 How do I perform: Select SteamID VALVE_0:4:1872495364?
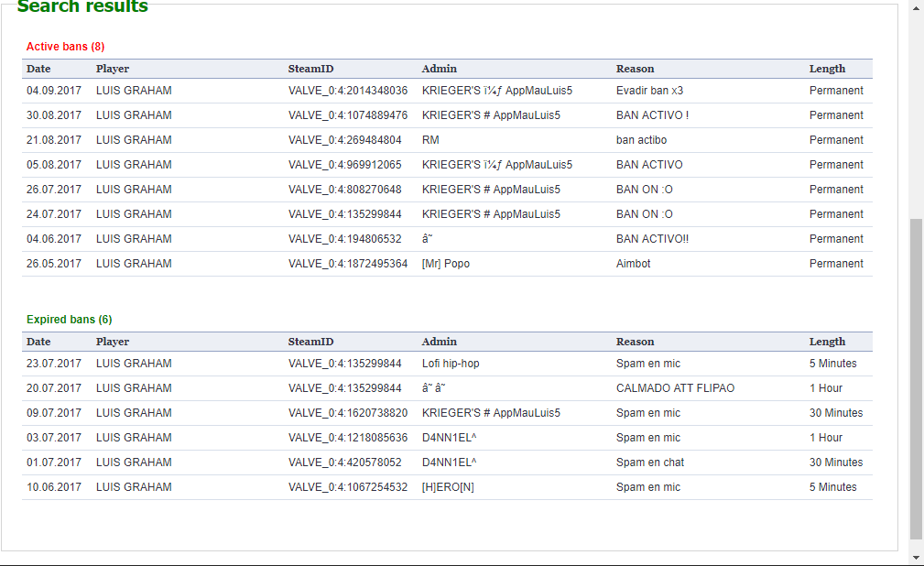(x=348, y=264)
